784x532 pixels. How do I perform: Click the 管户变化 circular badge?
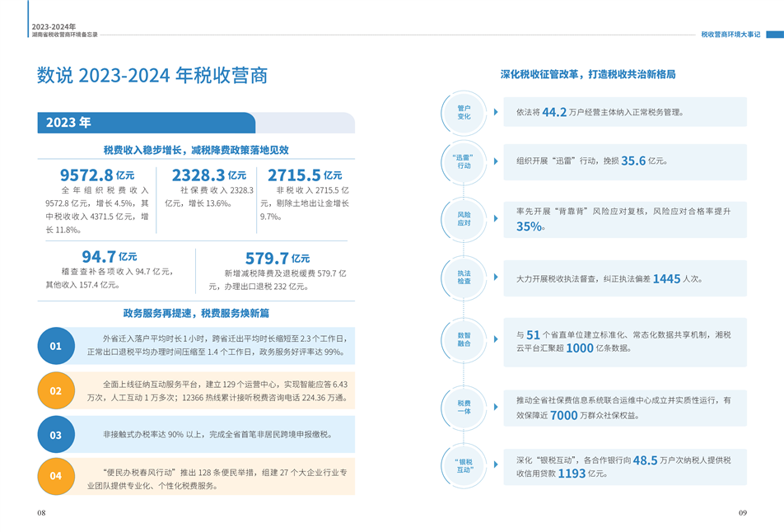tap(464, 112)
